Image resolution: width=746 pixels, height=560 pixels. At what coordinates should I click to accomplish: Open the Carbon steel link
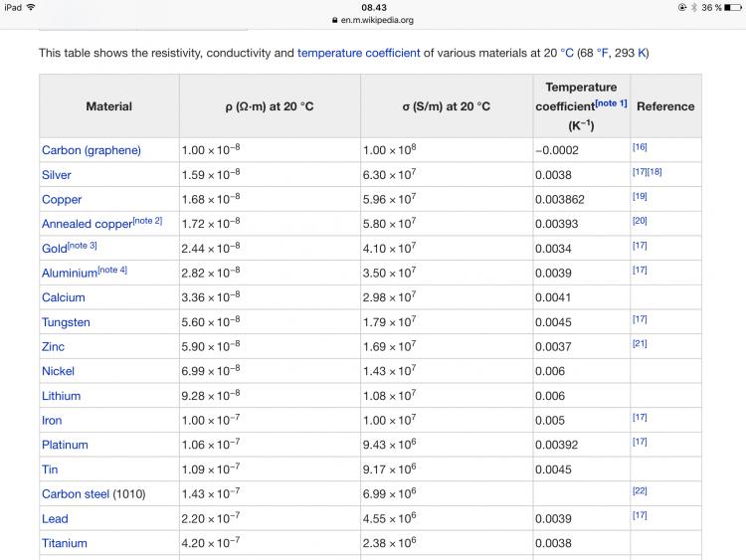pos(76,493)
